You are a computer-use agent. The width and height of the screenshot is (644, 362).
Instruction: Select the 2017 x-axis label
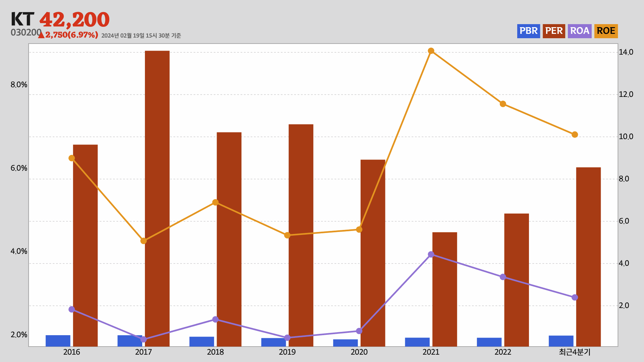[x=143, y=352]
